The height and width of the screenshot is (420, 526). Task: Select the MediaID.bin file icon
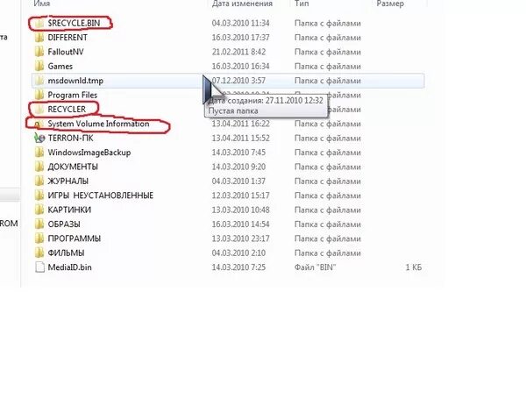(39, 267)
